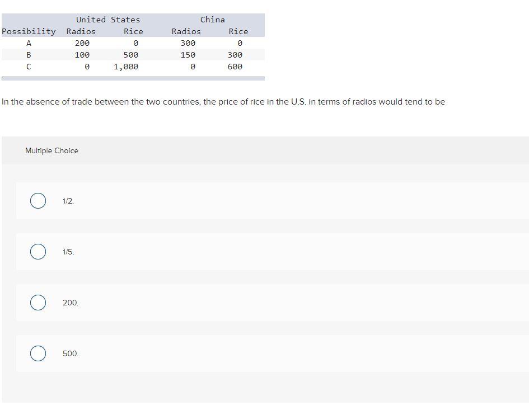Click the Multiple Choice heading
The width and height of the screenshot is (529, 420).
tap(52, 150)
